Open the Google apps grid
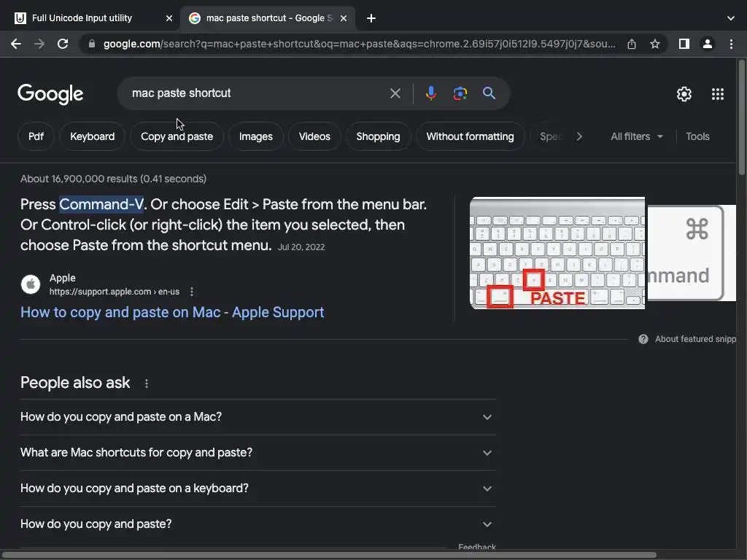747x560 pixels. (x=718, y=94)
